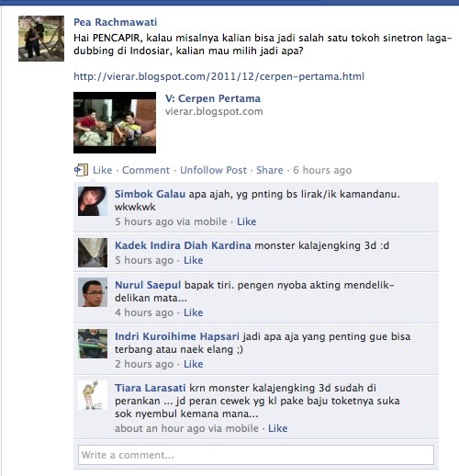The height and width of the screenshot is (476, 459).
Task: Click Comment under the post
Action: coord(146,170)
